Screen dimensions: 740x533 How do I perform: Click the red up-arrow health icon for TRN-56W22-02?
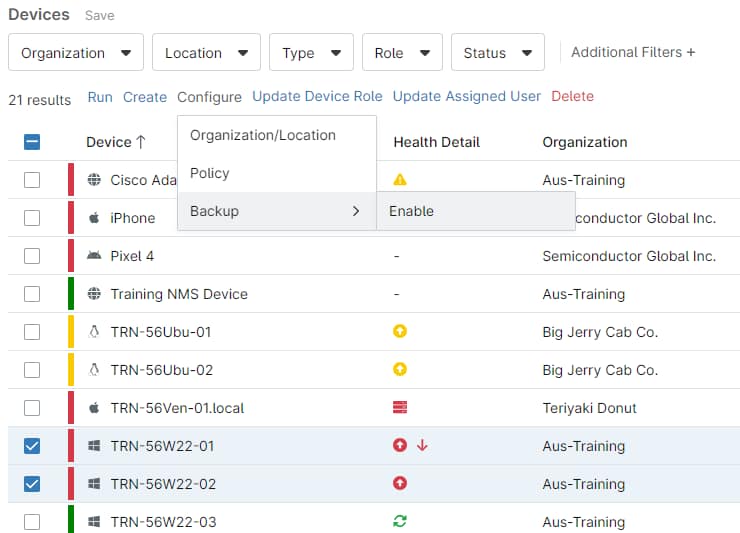click(400, 484)
